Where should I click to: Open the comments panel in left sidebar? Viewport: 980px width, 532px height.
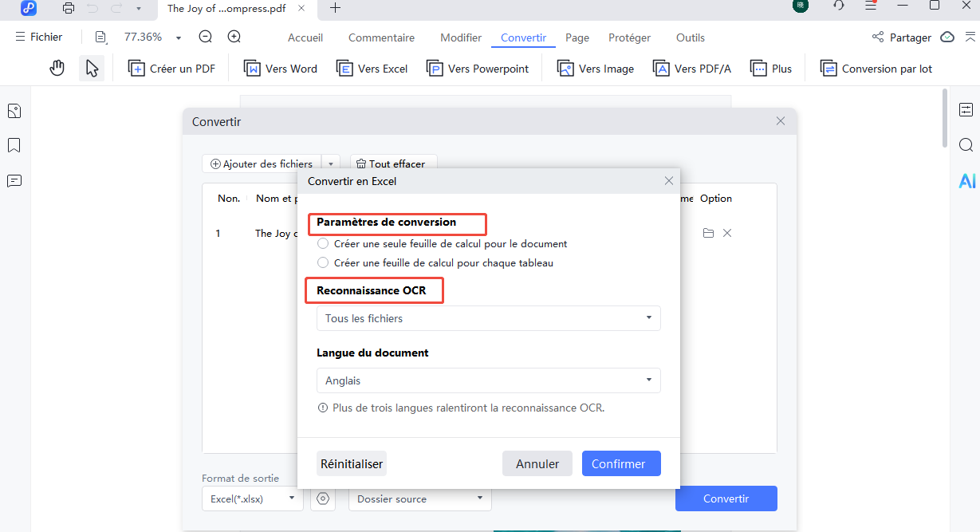pyautogui.click(x=14, y=181)
